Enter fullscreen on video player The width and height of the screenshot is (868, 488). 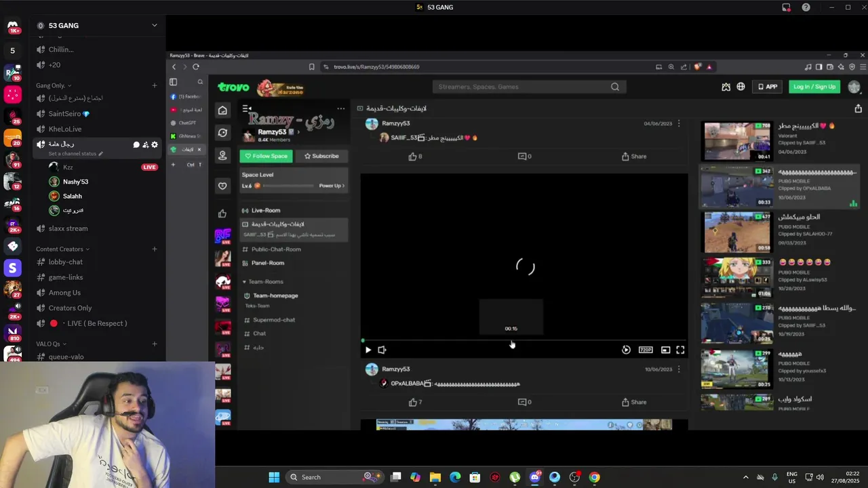[x=680, y=350]
